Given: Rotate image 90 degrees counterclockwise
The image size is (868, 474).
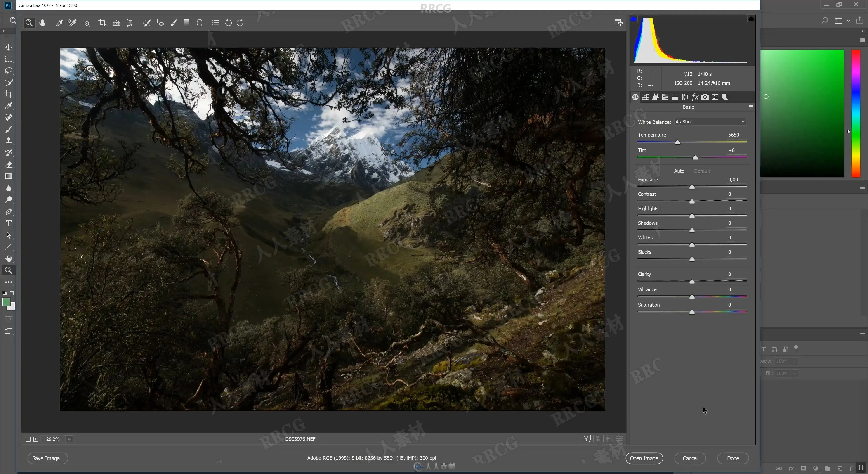Looking at the screenshot, I should pyautogui.click(x=228, y=23).
